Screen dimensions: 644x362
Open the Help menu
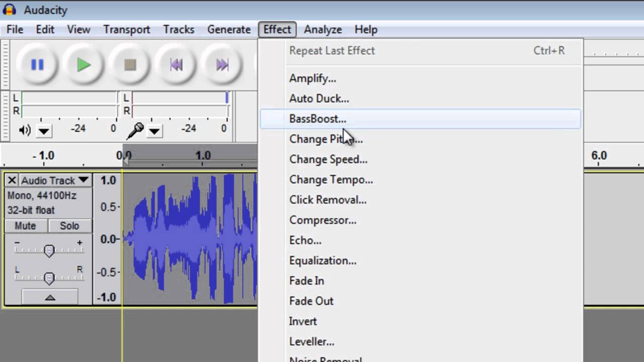click(366, 30)
